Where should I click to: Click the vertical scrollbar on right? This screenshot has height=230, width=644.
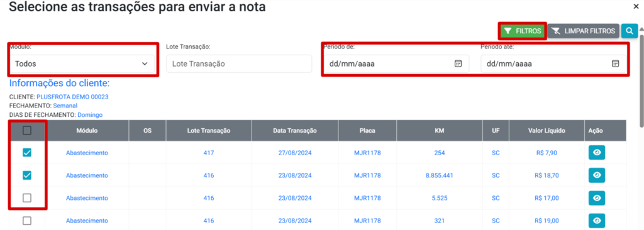point(641,78)
